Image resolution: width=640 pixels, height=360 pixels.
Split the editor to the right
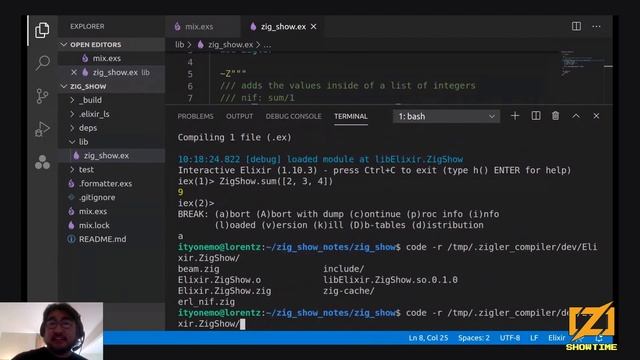(x=576, y=27)
